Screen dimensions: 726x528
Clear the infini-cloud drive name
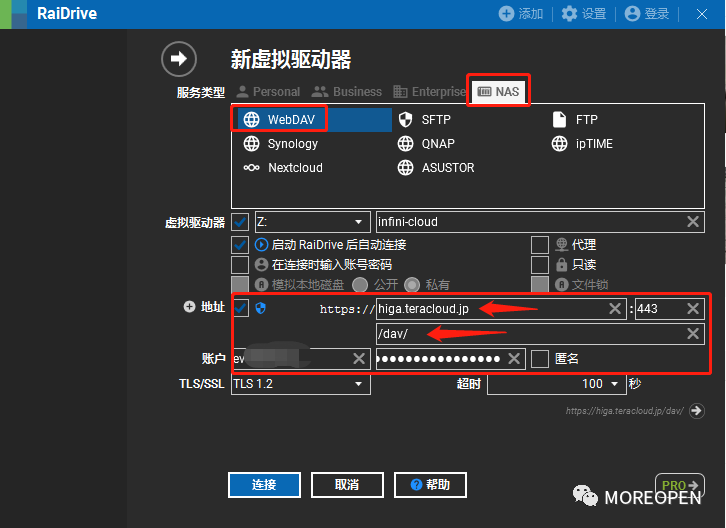click(693, 221)
